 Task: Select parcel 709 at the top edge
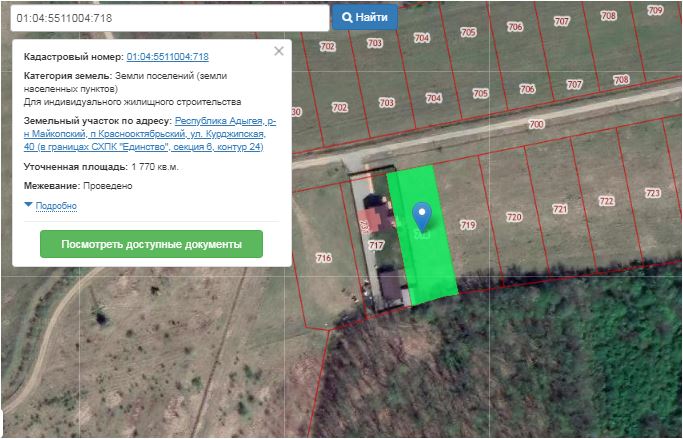655,11
